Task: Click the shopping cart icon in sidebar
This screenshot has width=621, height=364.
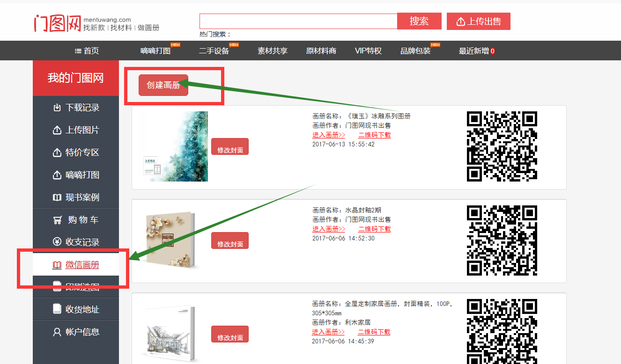Action: click(57, 220)
